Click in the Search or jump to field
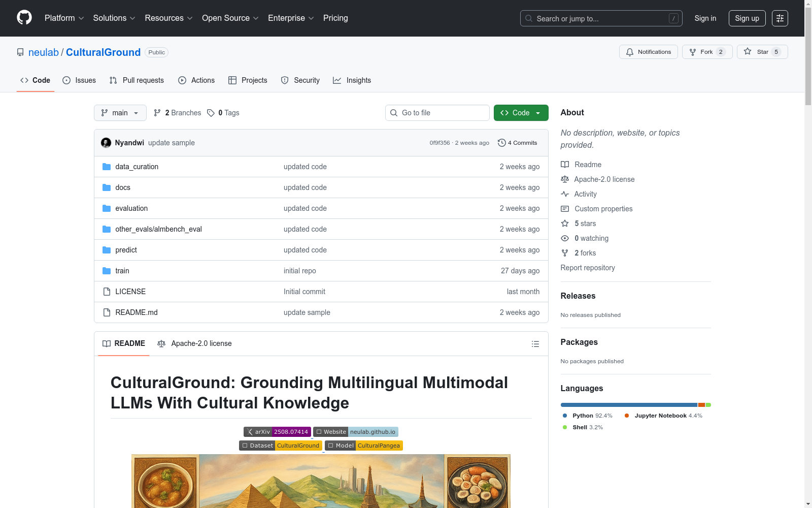This screenshot has height=508, width=812. point(601,18)
